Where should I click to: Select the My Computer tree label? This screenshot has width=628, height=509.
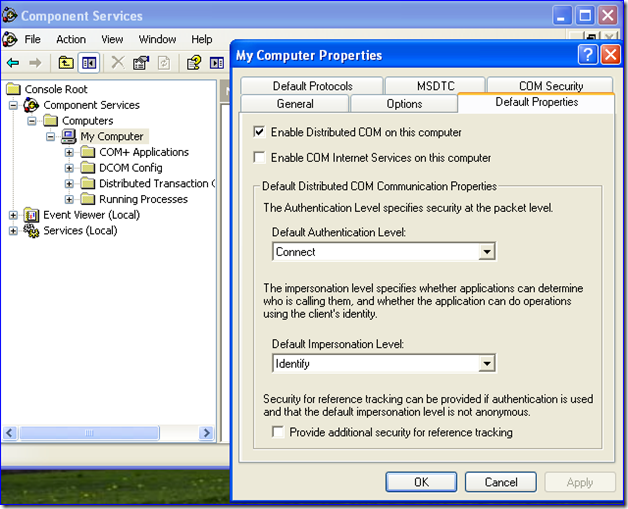click(112, 137)
